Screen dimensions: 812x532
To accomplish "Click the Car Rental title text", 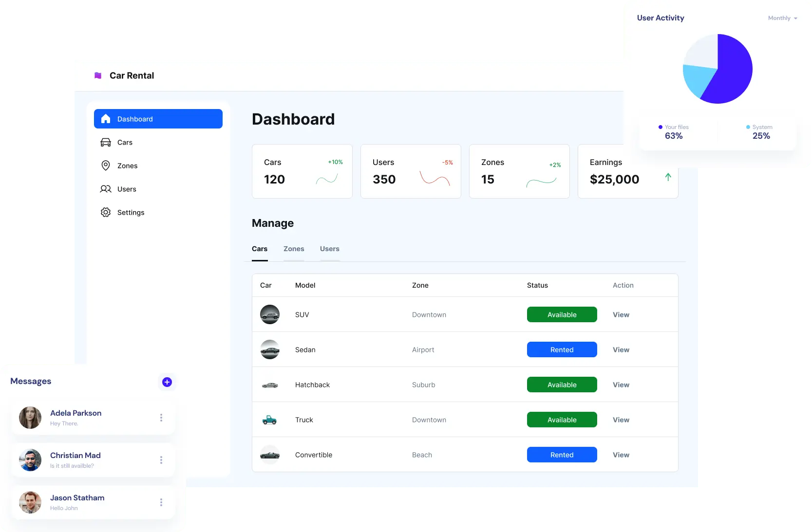I will tap(132, 75).
